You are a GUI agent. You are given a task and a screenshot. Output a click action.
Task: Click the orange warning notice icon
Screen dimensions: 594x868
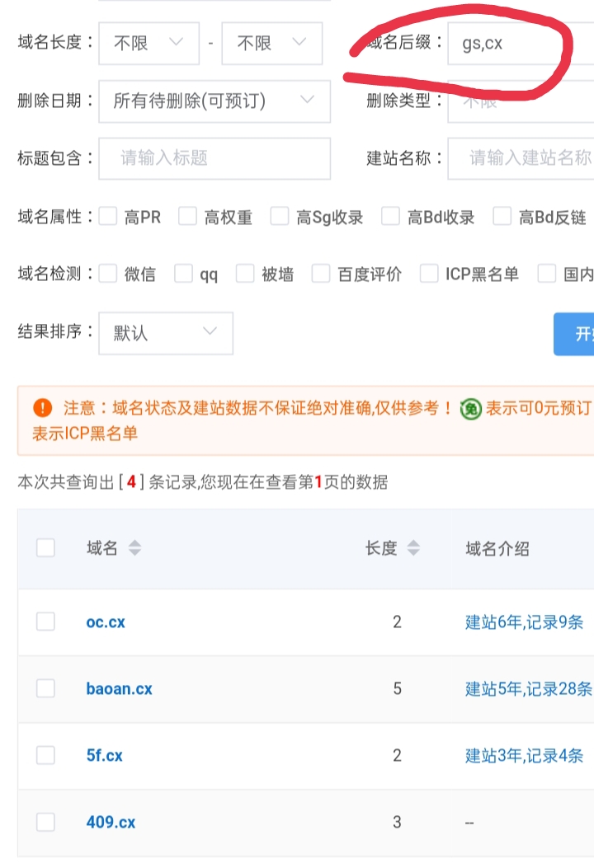coord(42,408)
